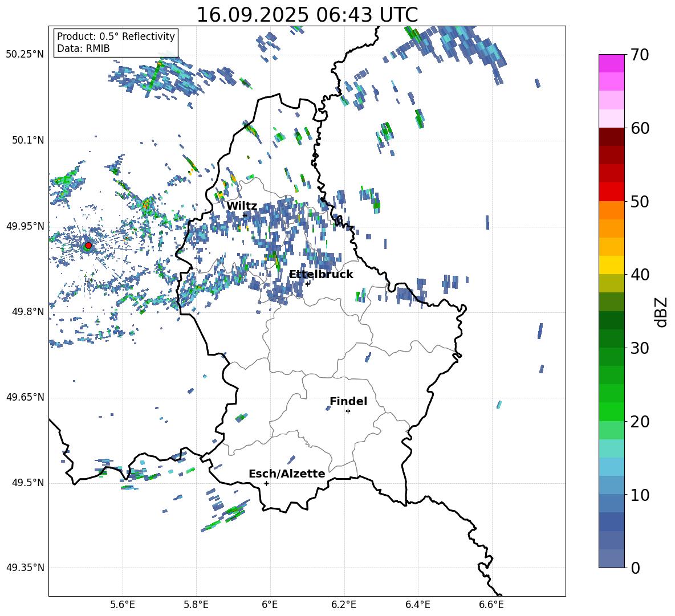
Task: Click the Wiltz station cross marker
Action: [x=245, y=215]
